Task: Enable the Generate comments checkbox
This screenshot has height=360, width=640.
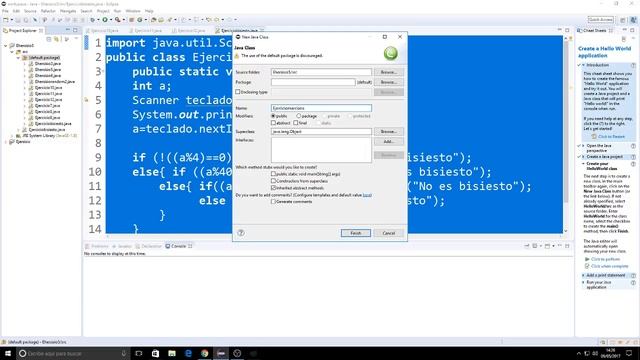Action: 273,202
